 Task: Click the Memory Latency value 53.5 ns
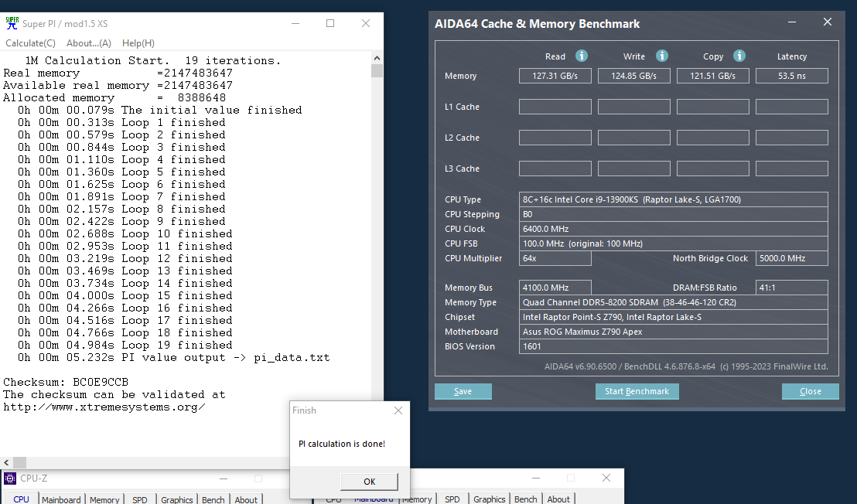(x=791, y=76)
